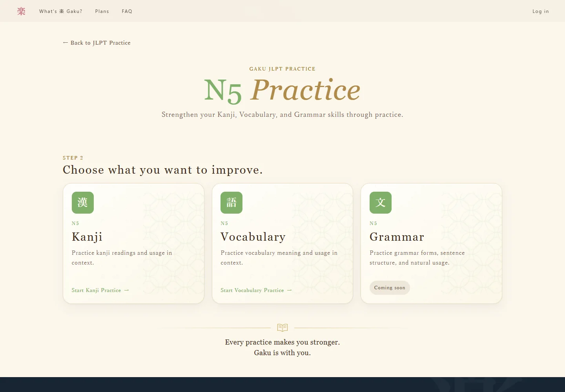Click the green Kanji card icon
This screenshot has width=565, height=392.
[x=83, y=203]
